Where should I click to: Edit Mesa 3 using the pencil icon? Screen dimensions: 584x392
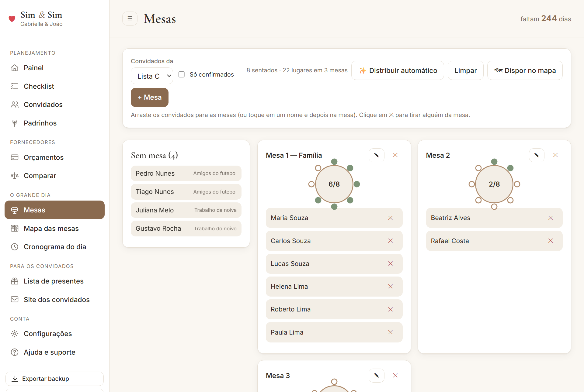click(x=377, y=376)
